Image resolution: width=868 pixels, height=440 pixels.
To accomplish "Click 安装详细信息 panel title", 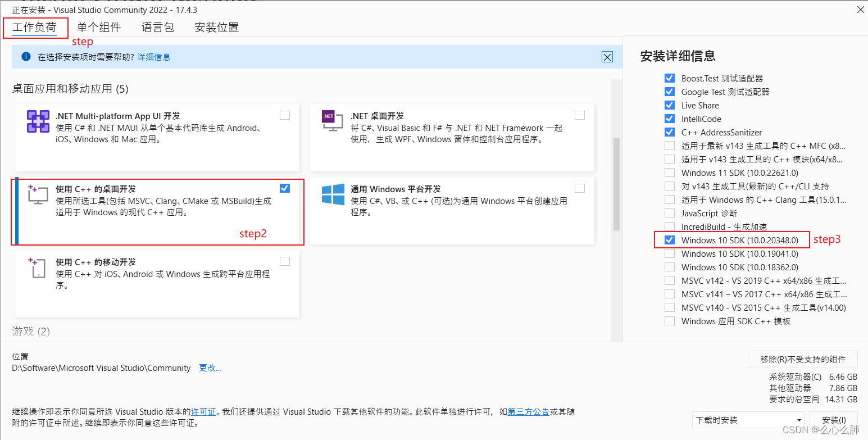I will (x=678, y=56).
